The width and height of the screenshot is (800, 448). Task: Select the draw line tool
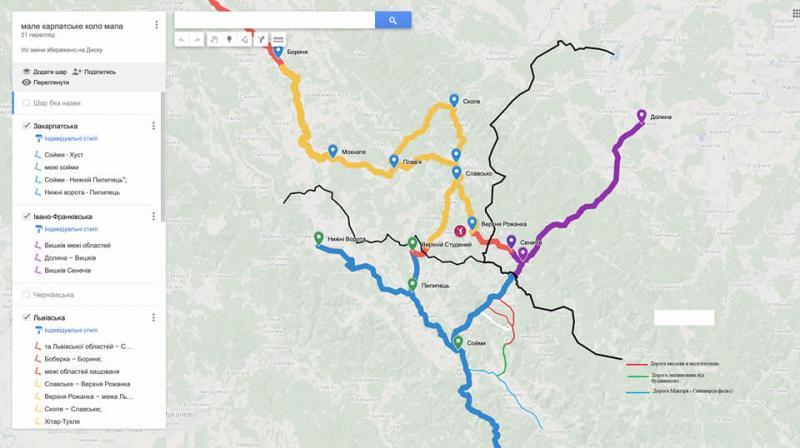point(245,40)
